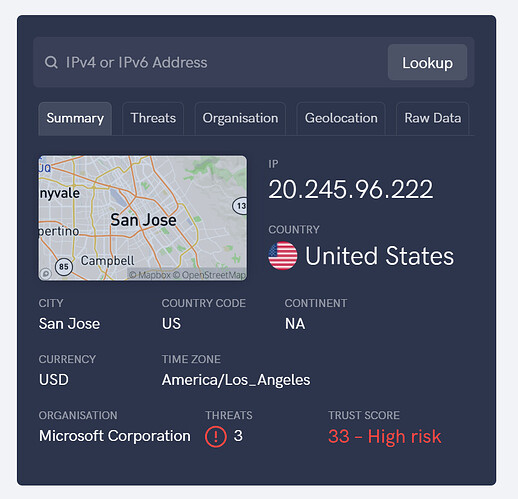Screen dimensions: 518x499
Task: Open the Threats tab
Action: (x=153, y=119)
